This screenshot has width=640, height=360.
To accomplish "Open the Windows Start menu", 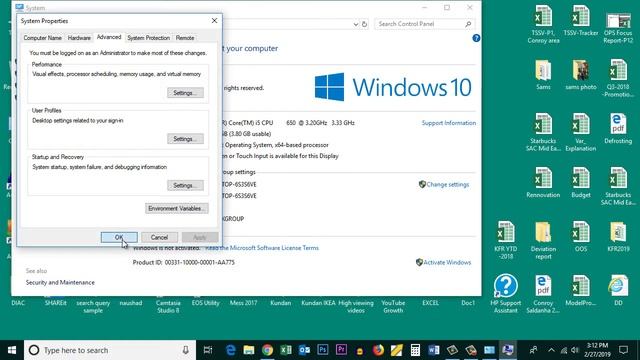I will pyautogui.click(x=12, y=350).
